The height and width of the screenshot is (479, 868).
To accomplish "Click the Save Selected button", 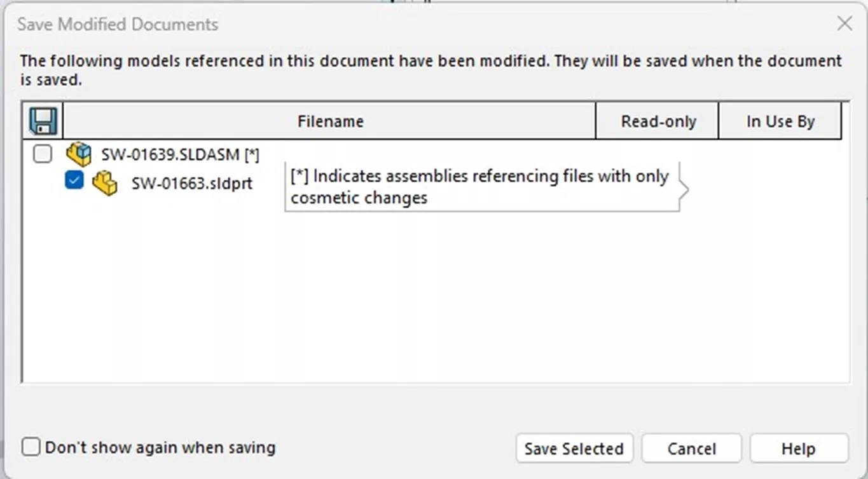I will point(574,448).
